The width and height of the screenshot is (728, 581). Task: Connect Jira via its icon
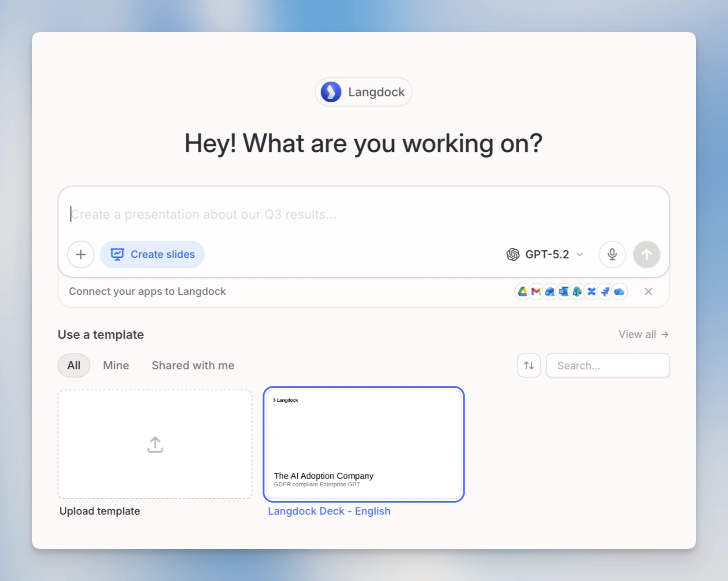click(x=605, y=291)
